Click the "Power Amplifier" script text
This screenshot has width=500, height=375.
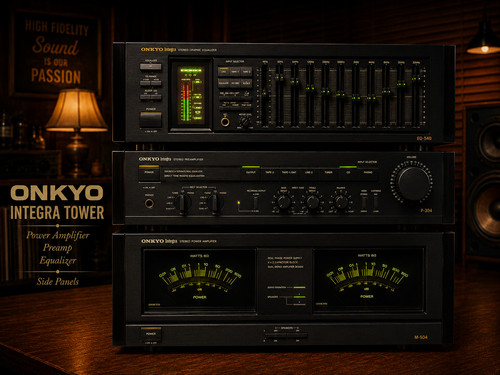click(58, 235)
